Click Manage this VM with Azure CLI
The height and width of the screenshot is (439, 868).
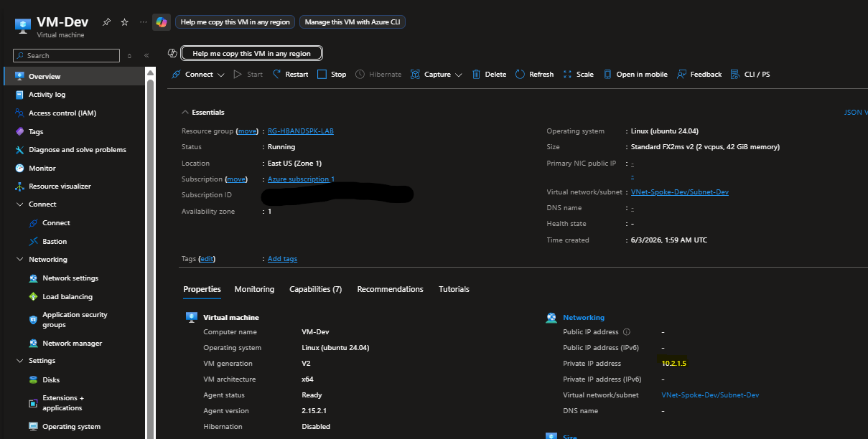[353, 22]
